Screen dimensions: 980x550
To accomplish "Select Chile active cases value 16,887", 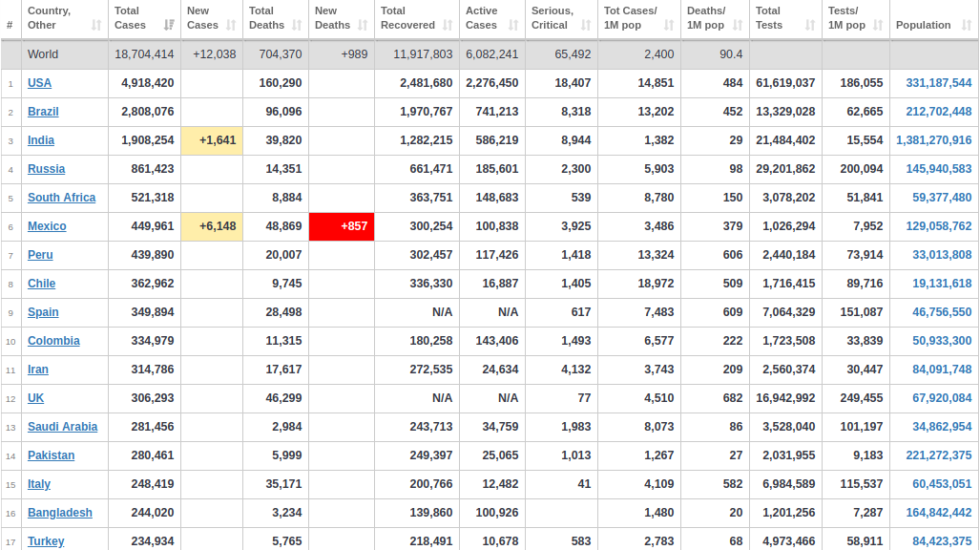I will pyautogui.click(x=500, y=284).
